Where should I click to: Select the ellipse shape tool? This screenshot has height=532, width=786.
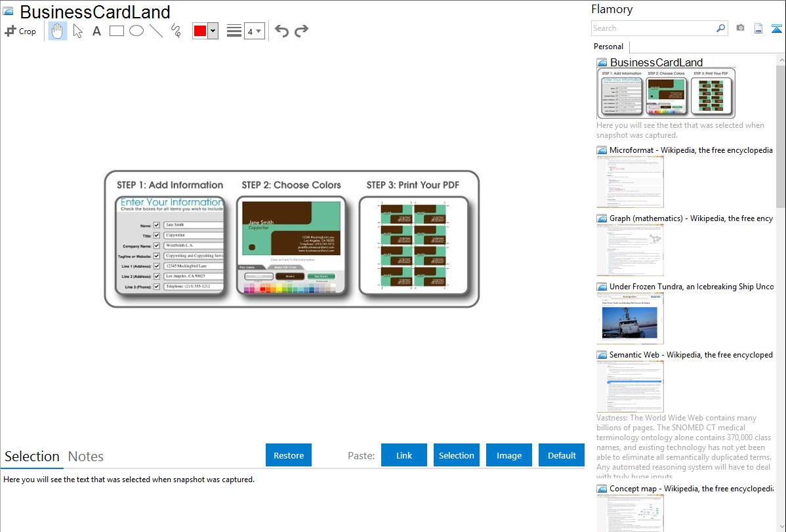[x=136, y=31]
